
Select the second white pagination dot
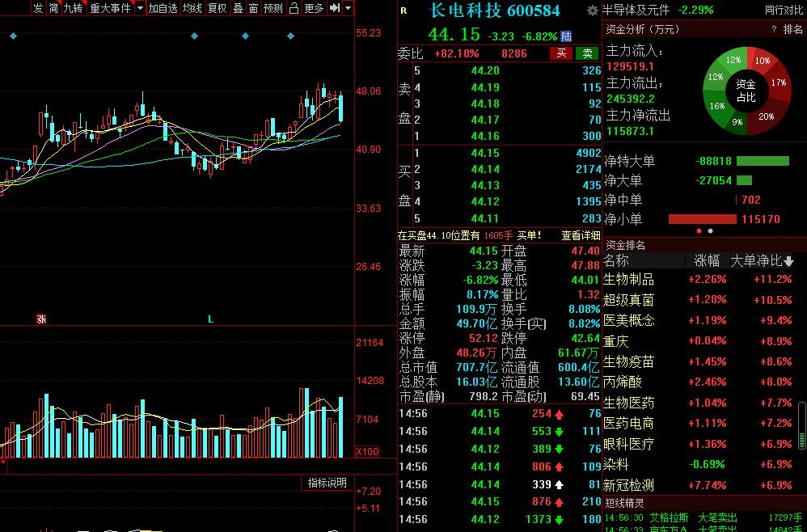(710, 231)
